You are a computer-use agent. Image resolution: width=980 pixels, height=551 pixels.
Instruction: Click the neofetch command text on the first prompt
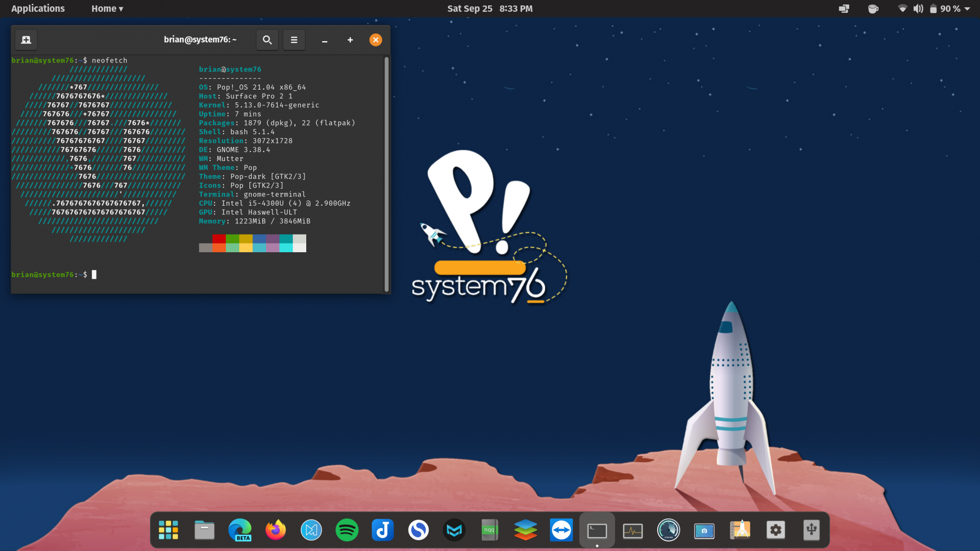click(x=109, y=60)
